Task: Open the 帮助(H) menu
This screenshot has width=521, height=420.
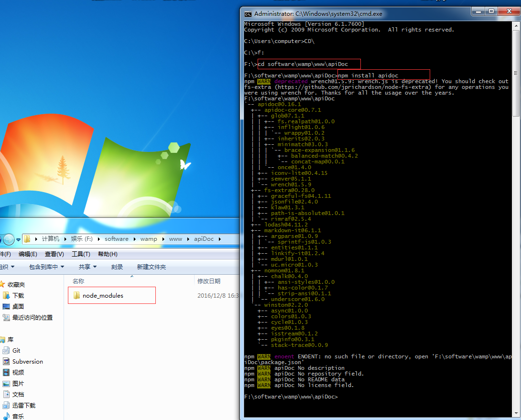Action: (x=108, y=254)
